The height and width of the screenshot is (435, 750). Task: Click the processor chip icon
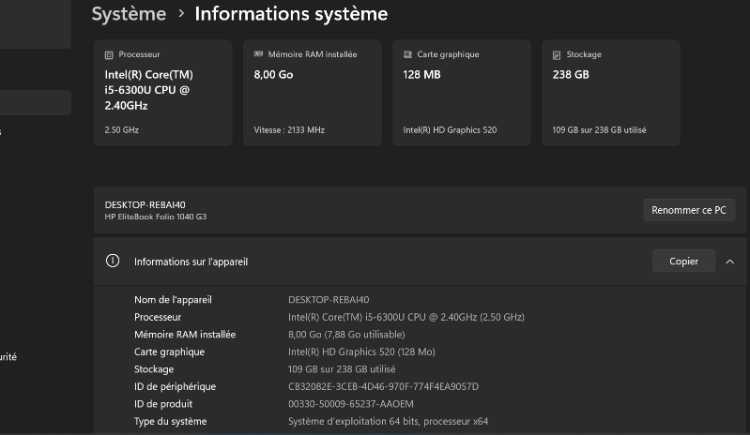point(109,55)
